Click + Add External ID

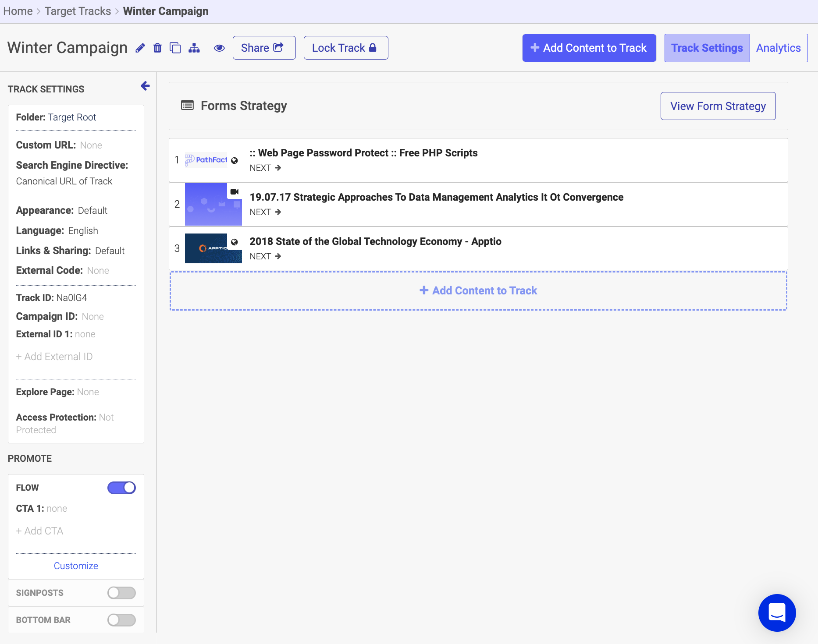tap(54, 357)
